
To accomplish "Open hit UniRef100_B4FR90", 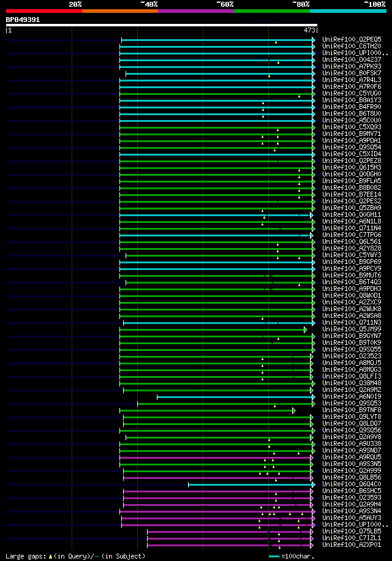I will click(x=352, y=107).
